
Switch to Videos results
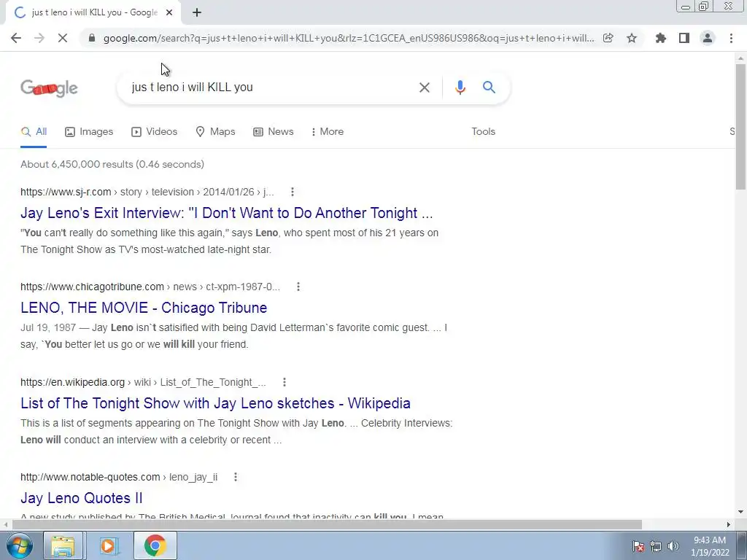coord(155,132)
